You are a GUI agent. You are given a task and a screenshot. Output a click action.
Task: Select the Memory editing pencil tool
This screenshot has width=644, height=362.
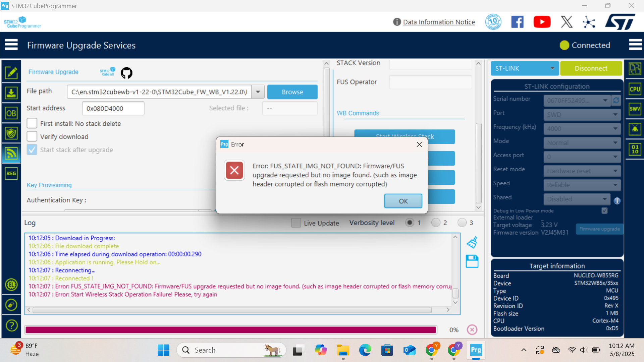[11, 72]
